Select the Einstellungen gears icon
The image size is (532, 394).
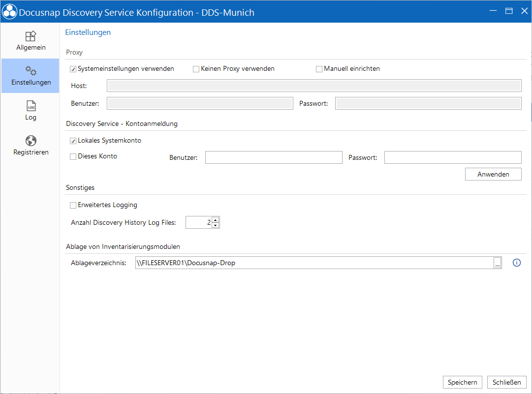[31, 70]
